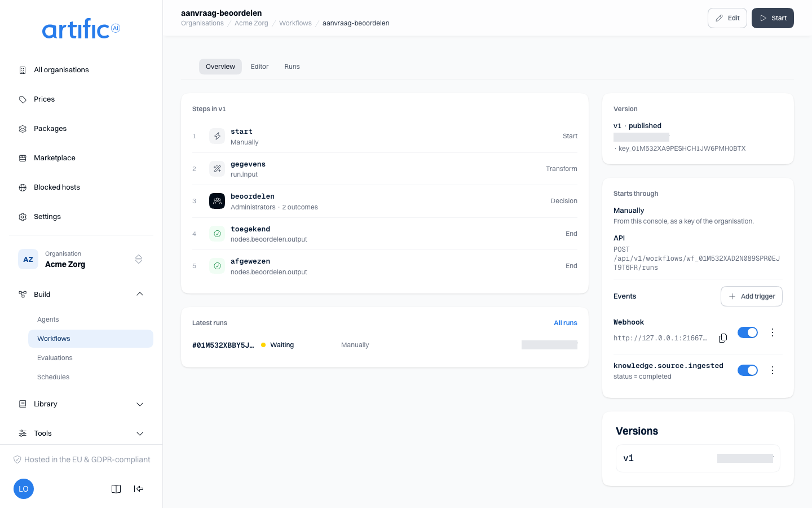Click the Settings gear icon
The image size is (812, 508).
pos(23,217)
